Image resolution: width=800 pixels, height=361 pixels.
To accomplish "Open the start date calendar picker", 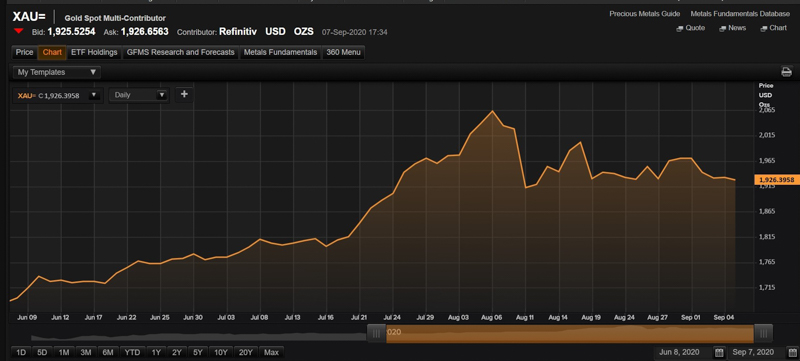I will tap(719, 352).
